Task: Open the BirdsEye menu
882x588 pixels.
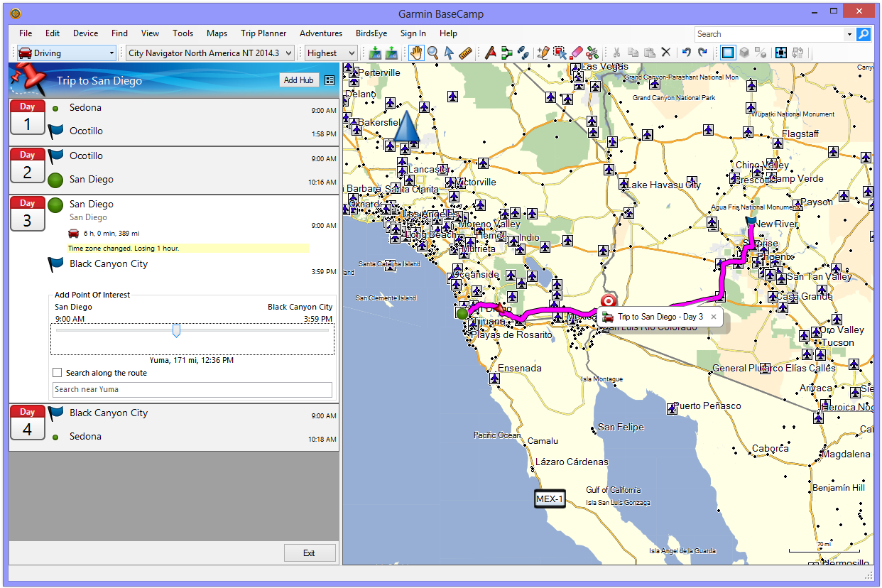Action: (x=371, y=33)
